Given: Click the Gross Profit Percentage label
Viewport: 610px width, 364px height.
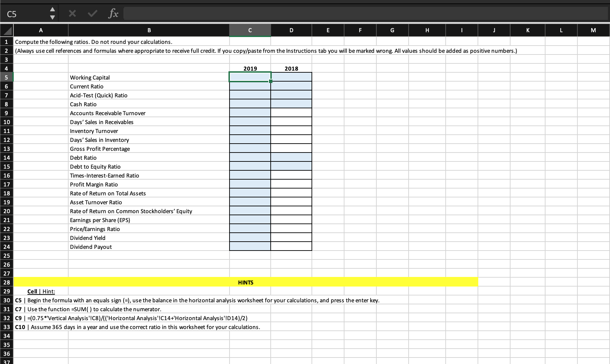Looking at the screenshot, I should tap(100, 149).
